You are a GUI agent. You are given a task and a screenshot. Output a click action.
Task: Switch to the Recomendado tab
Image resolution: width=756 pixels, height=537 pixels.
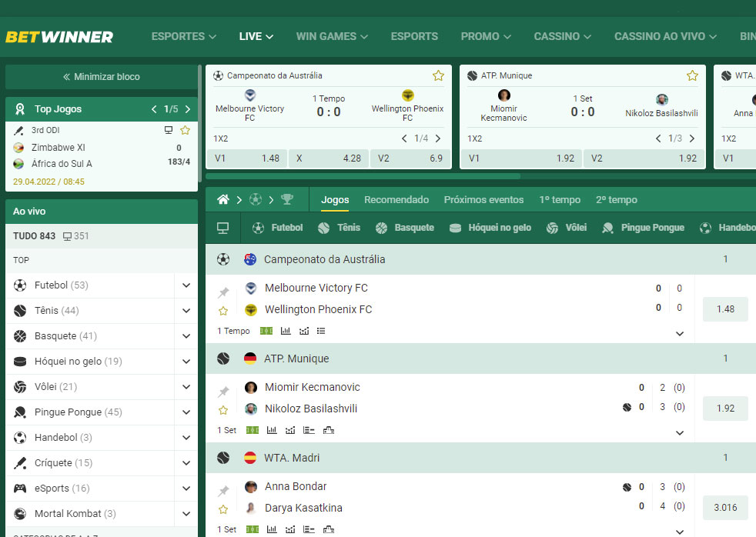coord(396,200)
